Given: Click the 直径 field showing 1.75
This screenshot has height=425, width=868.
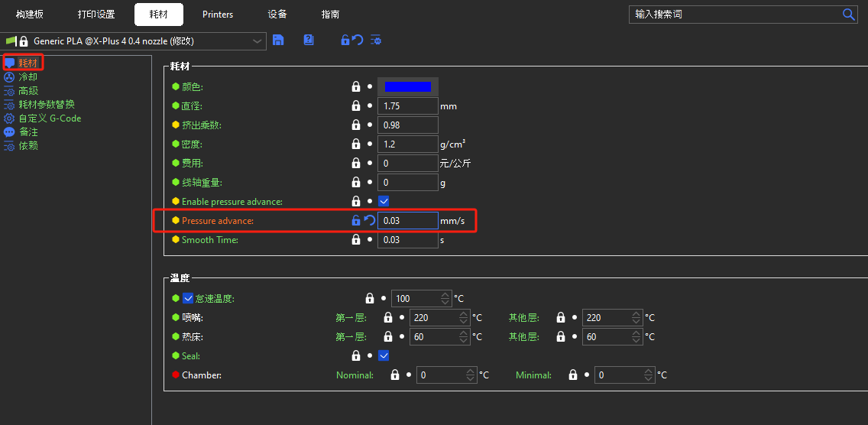Looking at the screenshot, I should click(408, 105).
